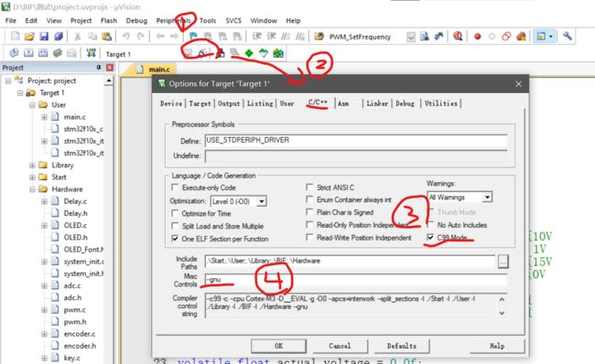
Task: Click the Rebuild all target files icon
Action: pos(43,53)
